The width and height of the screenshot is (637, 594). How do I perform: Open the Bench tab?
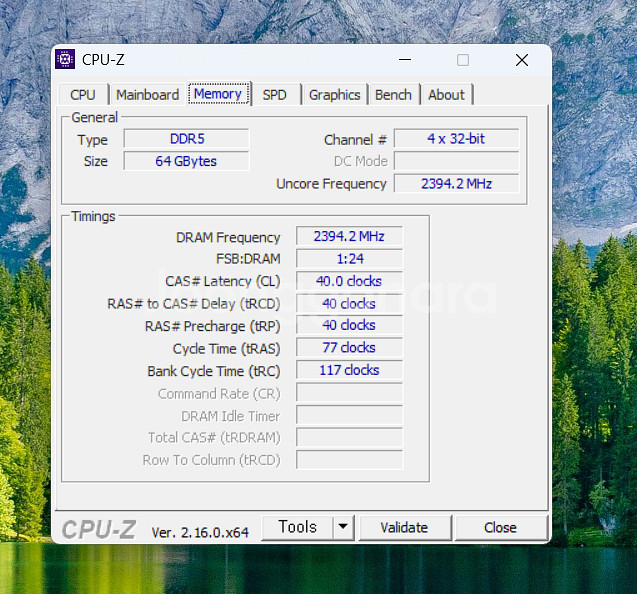[x=393, y=95]
